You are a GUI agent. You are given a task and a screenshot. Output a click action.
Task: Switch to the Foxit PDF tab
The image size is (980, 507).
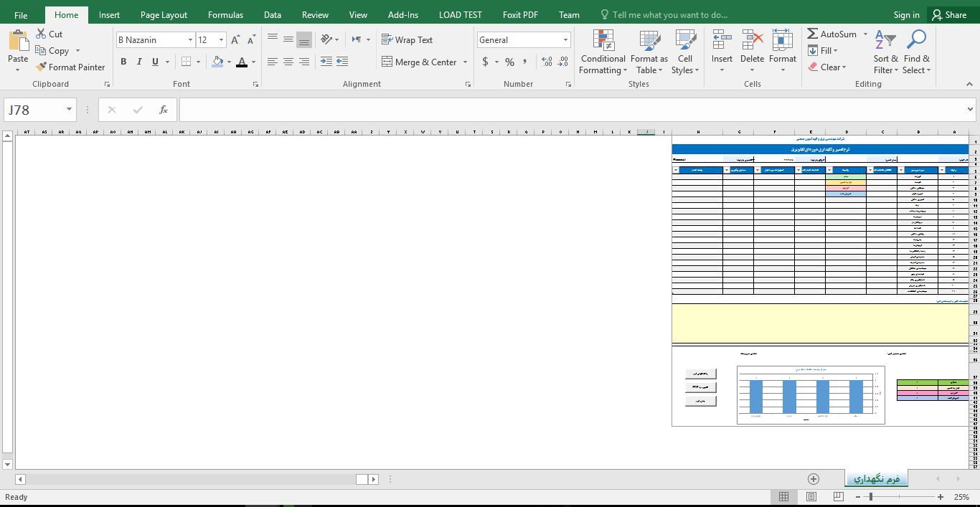[x=520, y=14]
